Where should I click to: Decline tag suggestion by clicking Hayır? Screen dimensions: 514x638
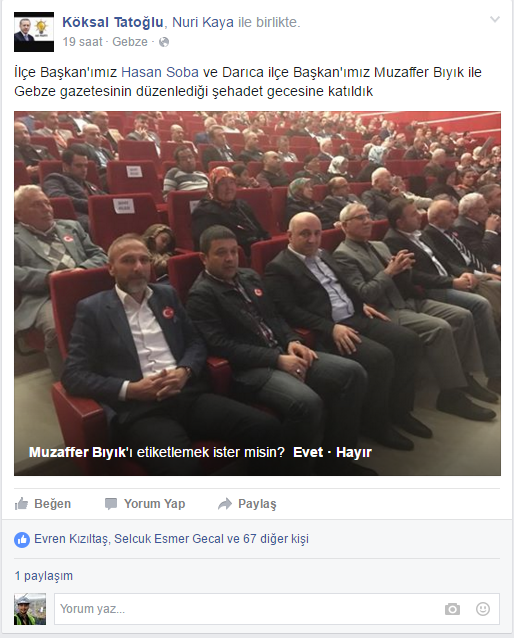(x=354, y=452)
